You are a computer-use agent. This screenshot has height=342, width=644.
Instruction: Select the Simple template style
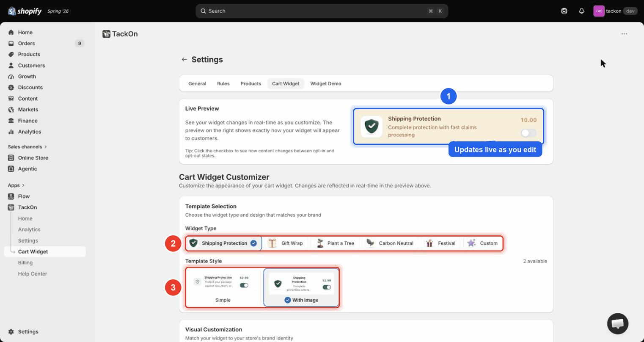click(x=223, y=287)
